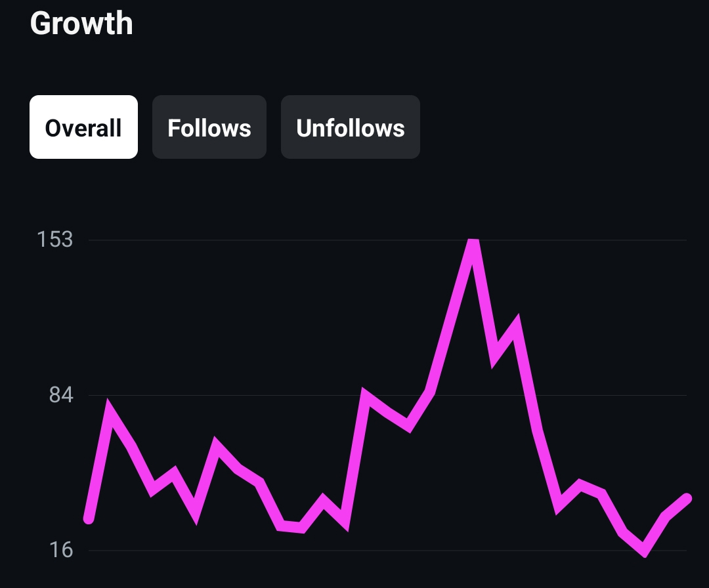Tap the second-tallest peak after the maximum
This screenshot has height=588, width=709.
tap(516, 325)
